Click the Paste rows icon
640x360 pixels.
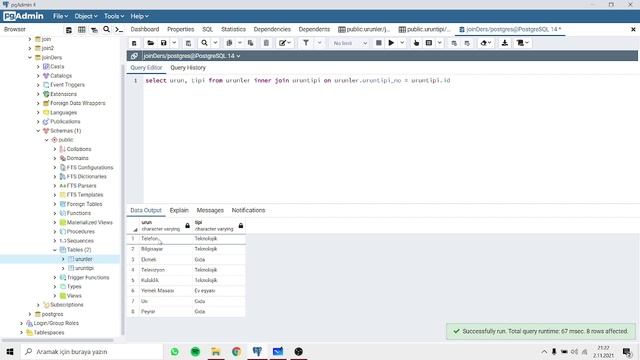point(251,43)
